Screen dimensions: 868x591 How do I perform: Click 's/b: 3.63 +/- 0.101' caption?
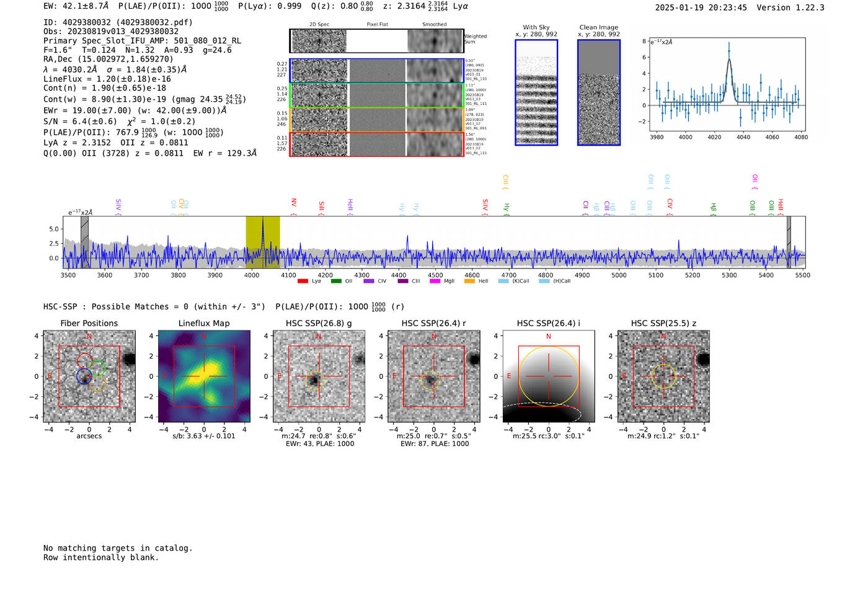coord(204,436)
